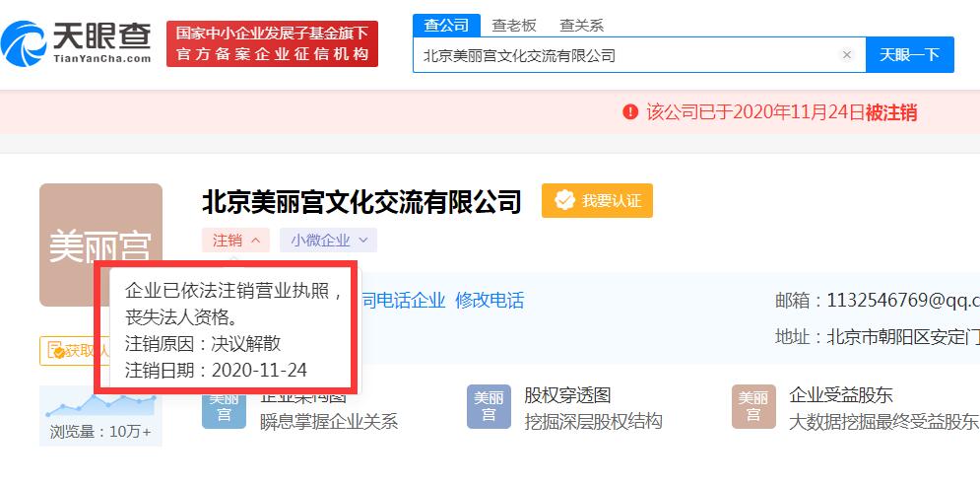Open the 修改电话 link
The image size is (980, 486).
(490, 301)
